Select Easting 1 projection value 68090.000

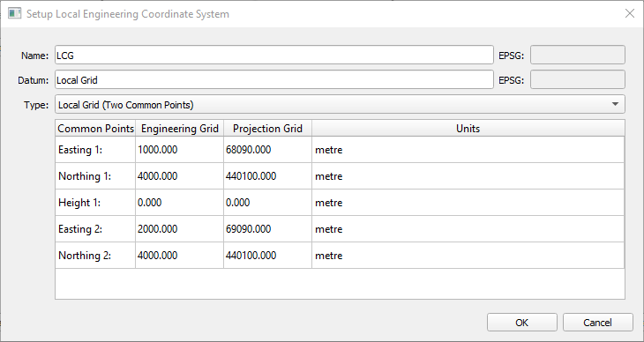click(x=267, y=150)
